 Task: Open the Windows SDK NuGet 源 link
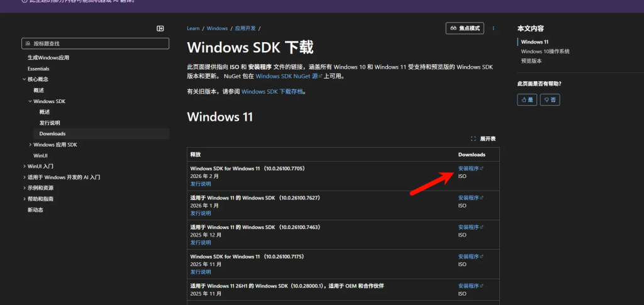[289, 76]
